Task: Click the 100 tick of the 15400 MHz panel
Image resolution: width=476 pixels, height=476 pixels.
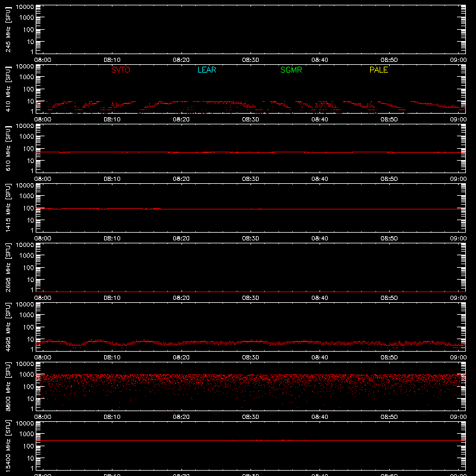Action: [x=29, y=446]
